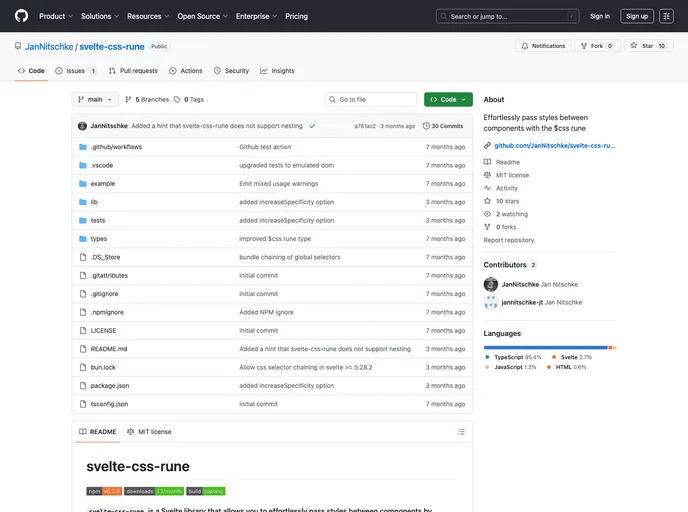Expand the Open Source menu
This screenshot has height=512, width=688.
tap(202, 16)
